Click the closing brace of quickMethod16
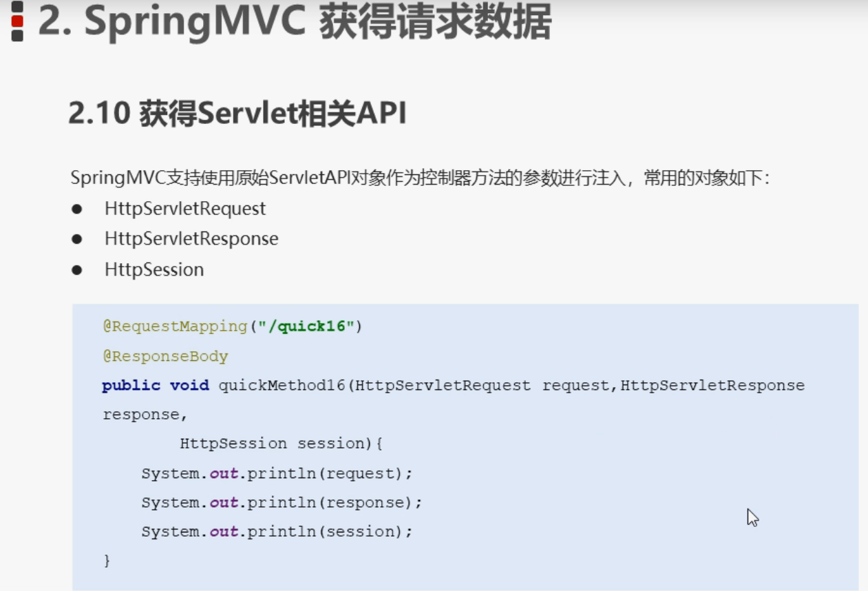868x591 pixels. [x=107, y=561]
